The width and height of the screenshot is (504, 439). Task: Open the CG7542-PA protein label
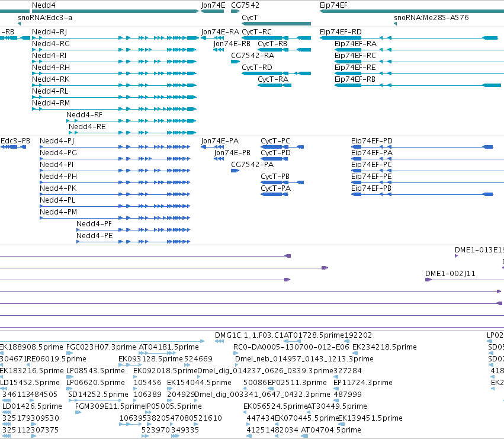(x=252, y=165)
